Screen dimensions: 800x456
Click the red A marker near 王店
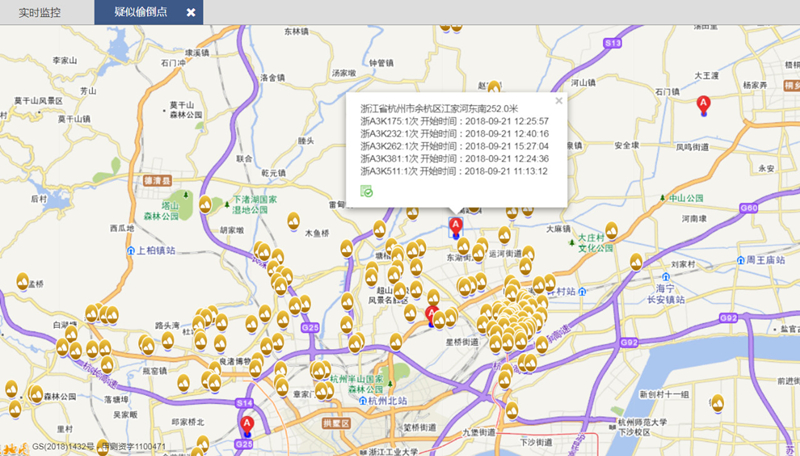(x=703, y=103)
